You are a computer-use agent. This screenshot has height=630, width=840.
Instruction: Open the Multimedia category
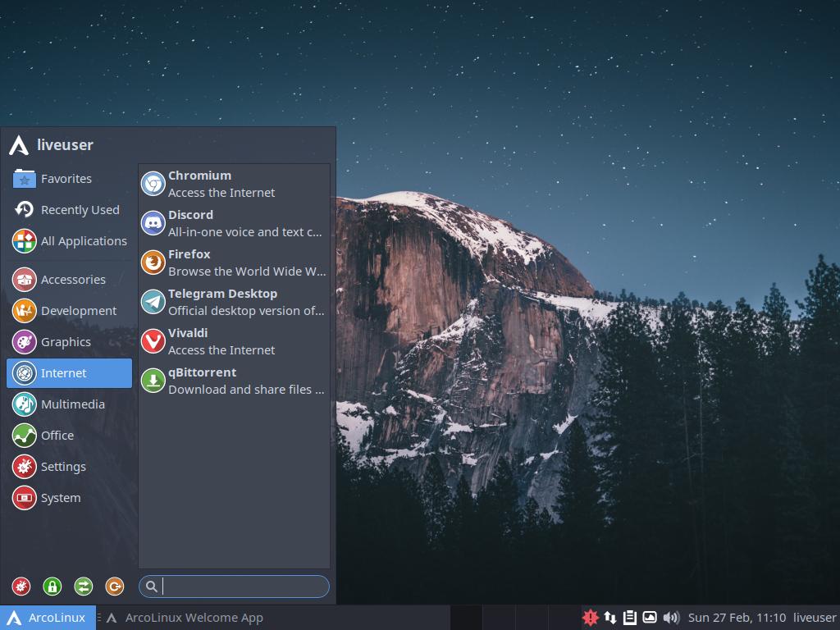[x=69, y=404]
